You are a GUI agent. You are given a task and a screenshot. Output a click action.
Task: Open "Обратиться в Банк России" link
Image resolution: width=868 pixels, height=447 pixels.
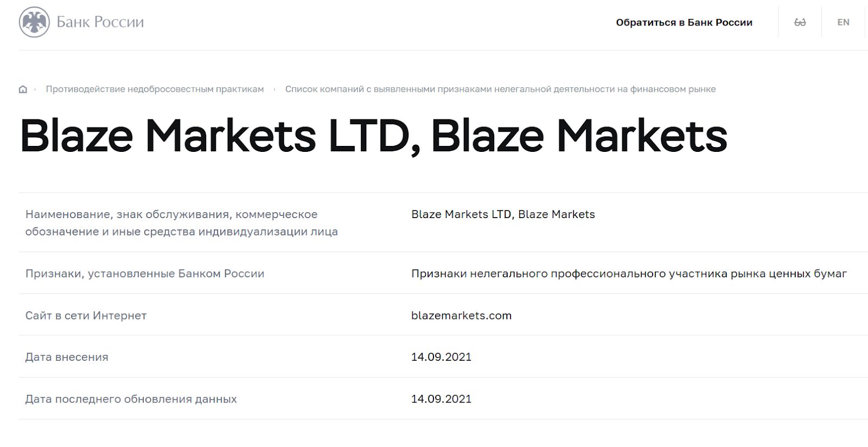click(x=684, y=22)
